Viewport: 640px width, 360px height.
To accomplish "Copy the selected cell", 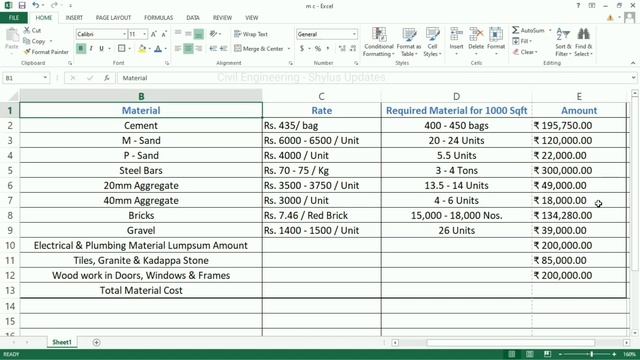I will (x=34, y=41).
